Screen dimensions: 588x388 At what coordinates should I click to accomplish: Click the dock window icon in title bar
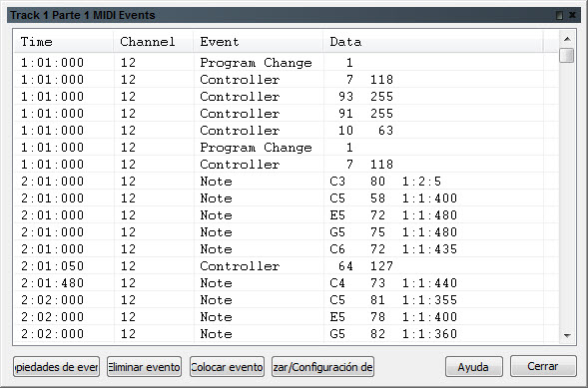tap(559, 15)
